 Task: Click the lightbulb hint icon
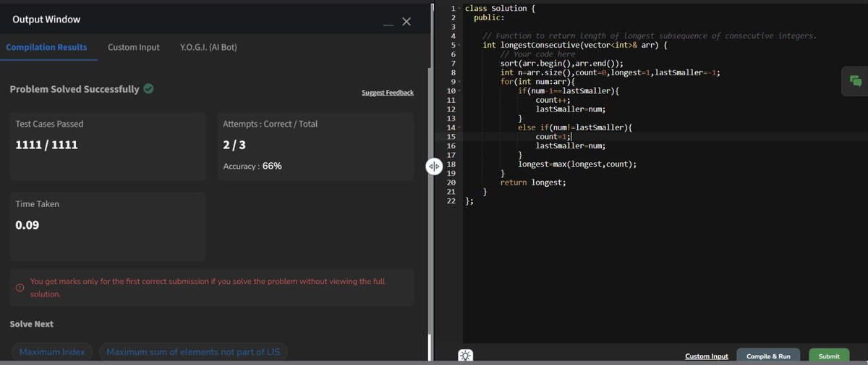click(x=465, y=356)
